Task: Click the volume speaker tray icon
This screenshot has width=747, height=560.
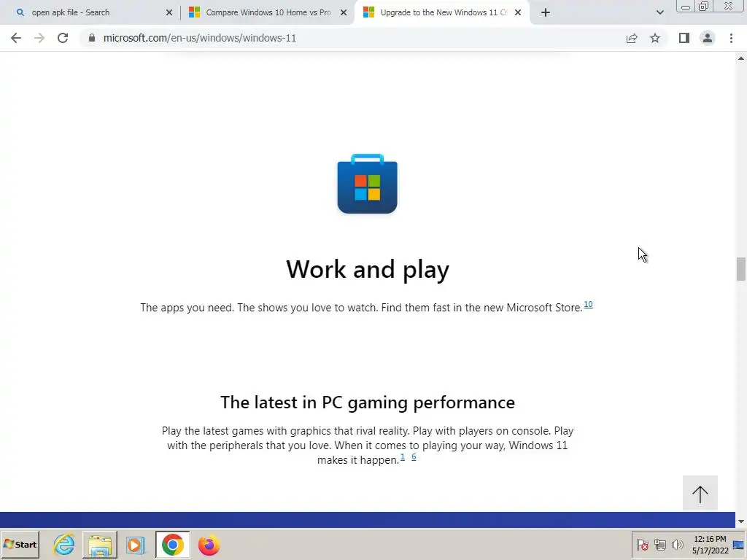Action: click(x=677, y=544)
